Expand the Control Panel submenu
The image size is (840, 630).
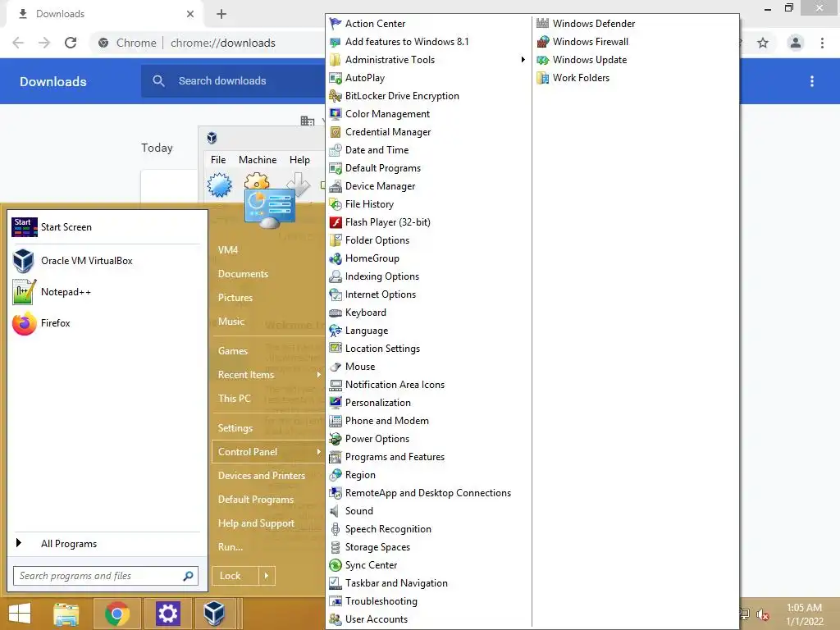point(319,452)
